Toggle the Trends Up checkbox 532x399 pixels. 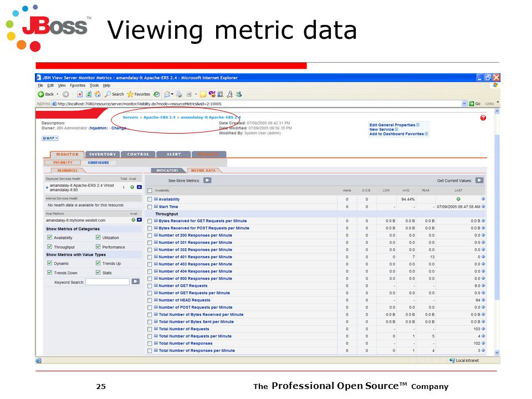[x=98, y=263]
